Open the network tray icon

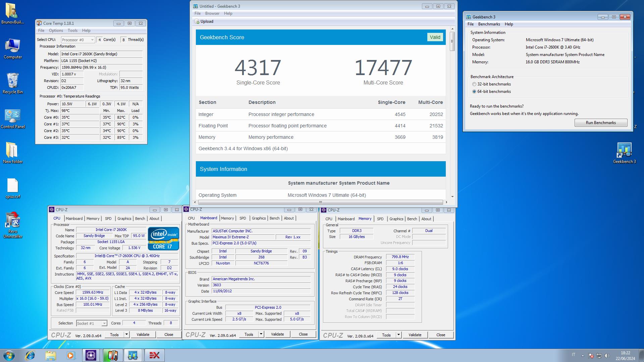click(x=599, y=356)
